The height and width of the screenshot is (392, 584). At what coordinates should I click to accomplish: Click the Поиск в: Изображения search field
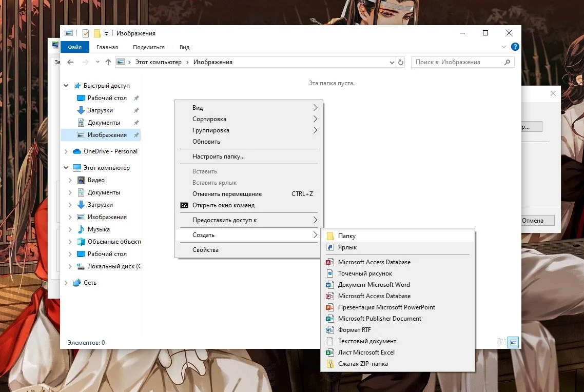tap(458, 62)
